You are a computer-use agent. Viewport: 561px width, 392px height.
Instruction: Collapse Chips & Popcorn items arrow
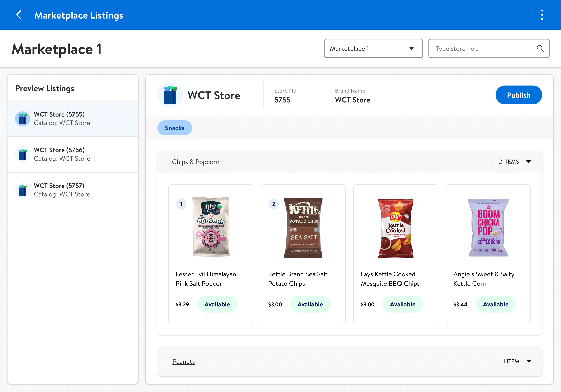coord(529,162)
